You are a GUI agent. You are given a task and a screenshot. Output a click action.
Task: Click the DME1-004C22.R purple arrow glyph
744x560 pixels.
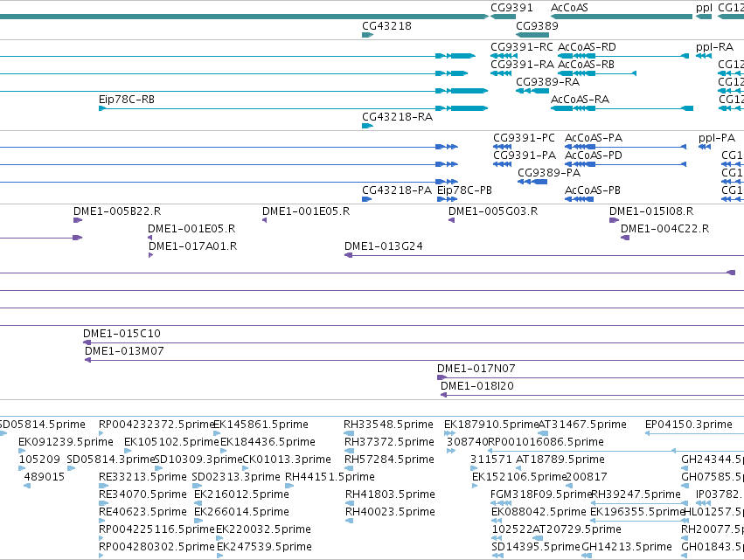click(x=625, y=238)
